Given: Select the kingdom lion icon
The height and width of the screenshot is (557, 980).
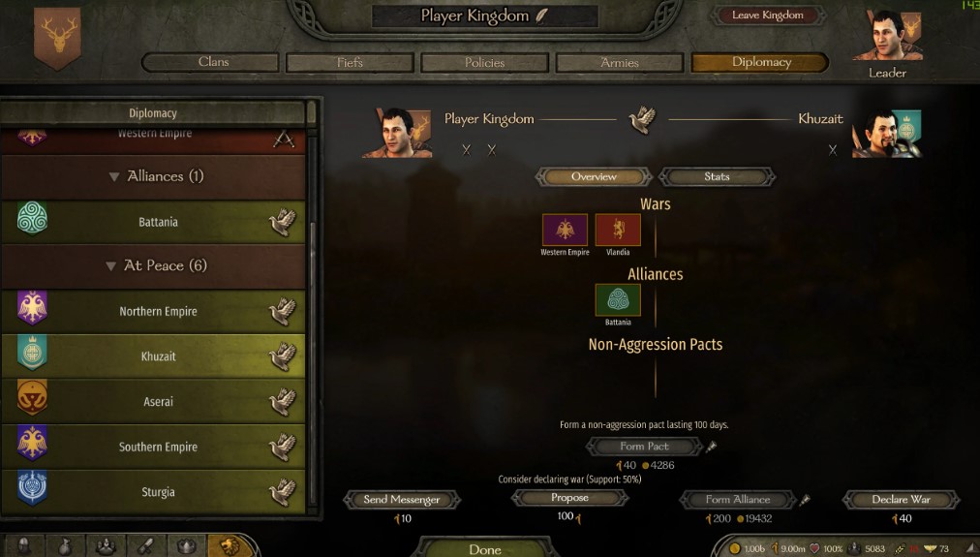Looking at the screenshot, I should click(229, 546).
